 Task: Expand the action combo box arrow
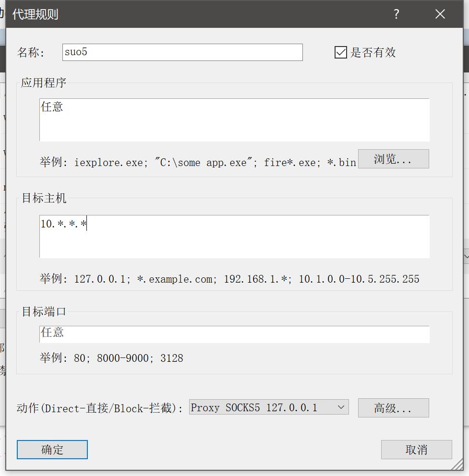341,407
